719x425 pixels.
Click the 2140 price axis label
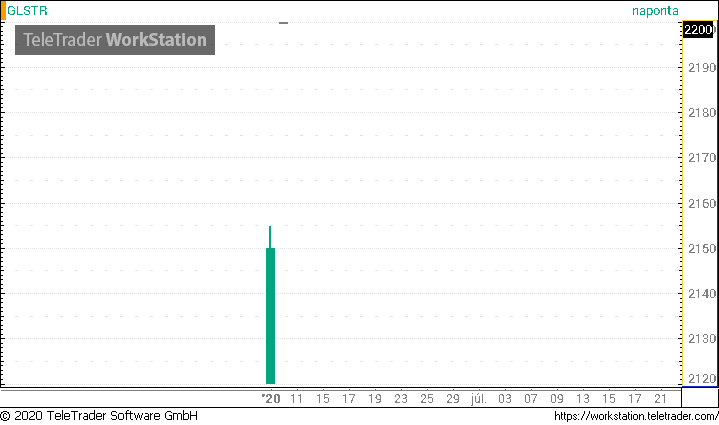[702, 293]
